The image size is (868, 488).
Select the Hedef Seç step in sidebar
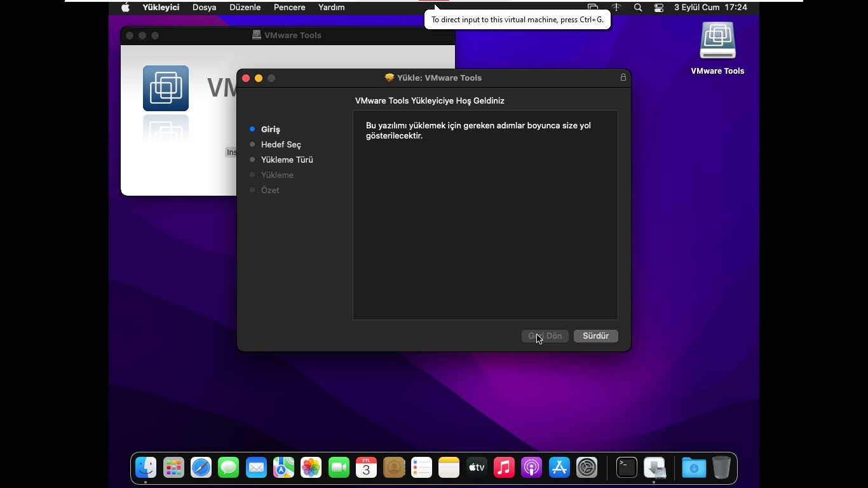[x=281, y=144]
